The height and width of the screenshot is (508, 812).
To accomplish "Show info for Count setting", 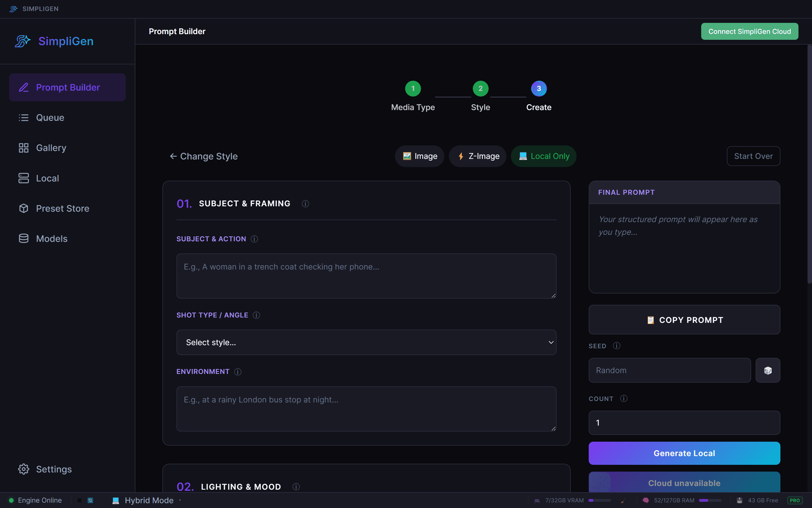I will pyautogui.click(x=624, y=398).
